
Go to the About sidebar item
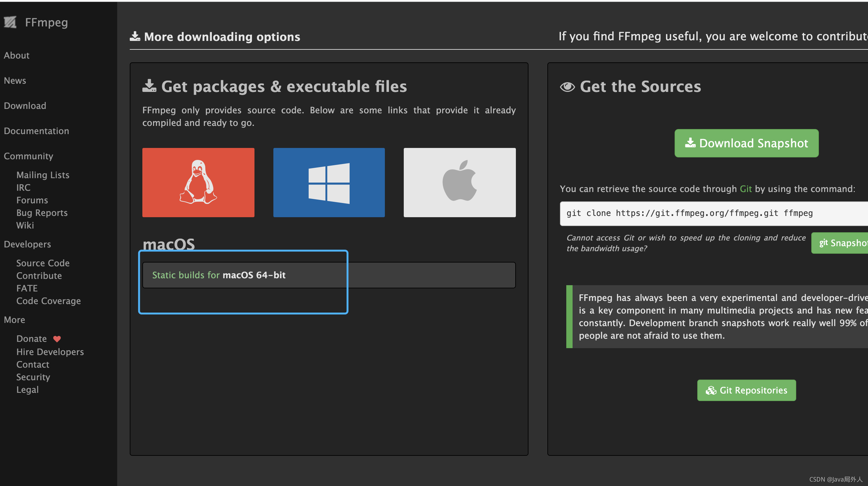16,55
